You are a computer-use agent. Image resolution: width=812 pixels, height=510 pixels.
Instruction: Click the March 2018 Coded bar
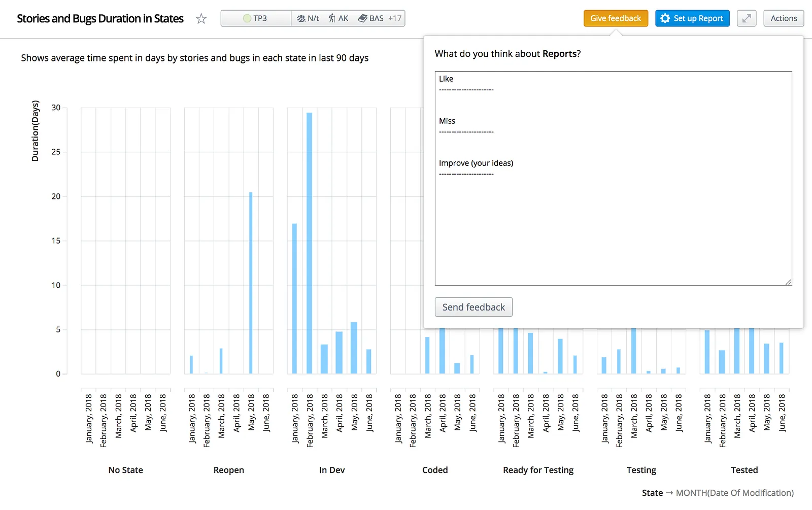(427, 355)
